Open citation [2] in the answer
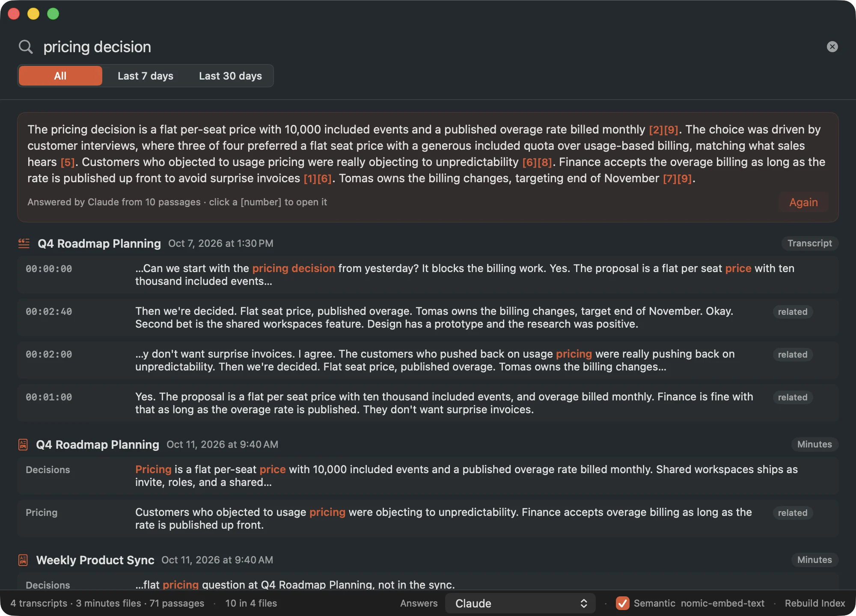The height and width of the screenshot is (616, 856). tap(656, 130)
